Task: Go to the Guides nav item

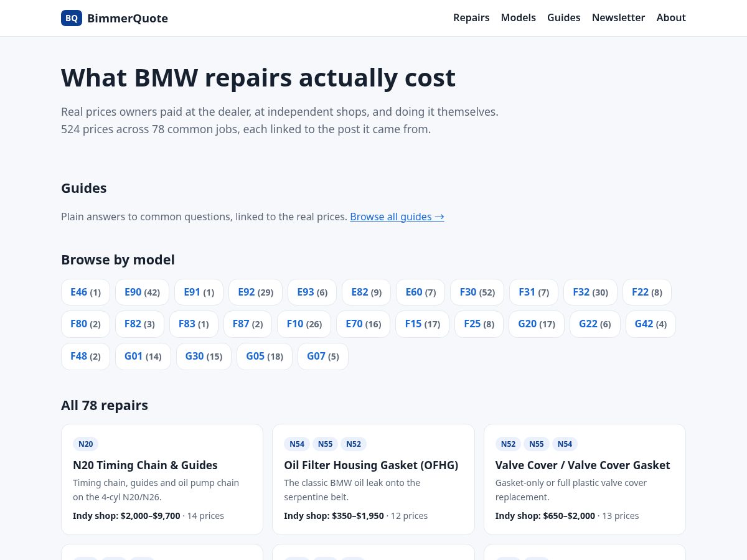Action: (564, 17)
